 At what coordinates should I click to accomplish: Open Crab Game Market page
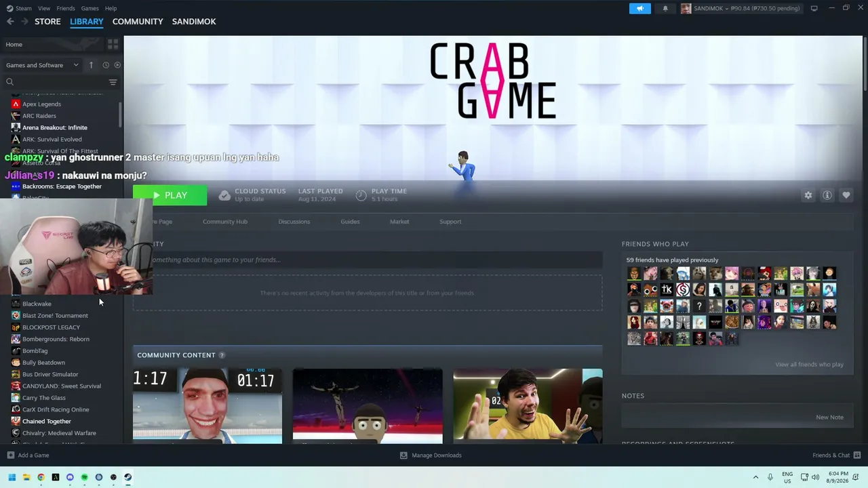click(399, 222)
